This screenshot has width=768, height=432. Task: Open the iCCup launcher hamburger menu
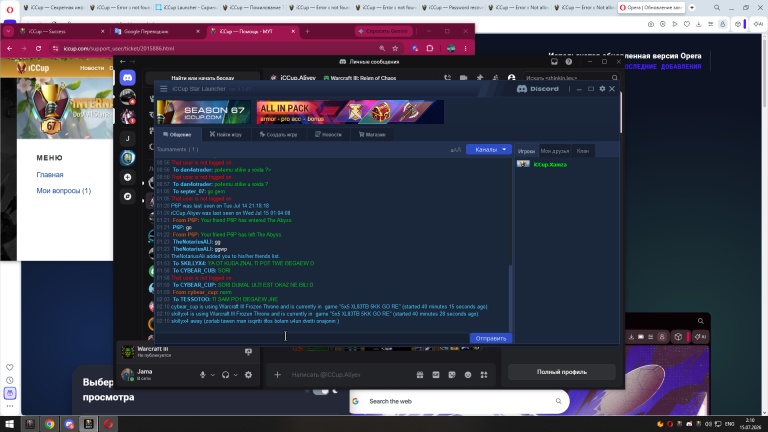click(164, 89)
